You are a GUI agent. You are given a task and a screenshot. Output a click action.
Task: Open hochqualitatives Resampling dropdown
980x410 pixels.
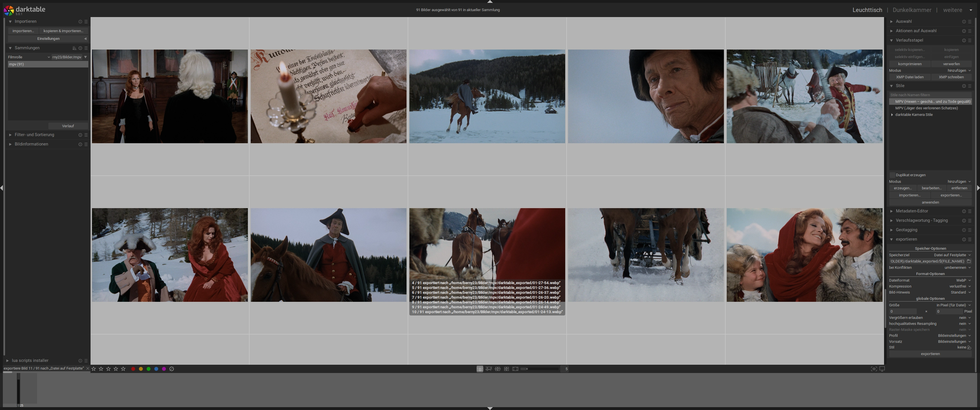(930, 324)
